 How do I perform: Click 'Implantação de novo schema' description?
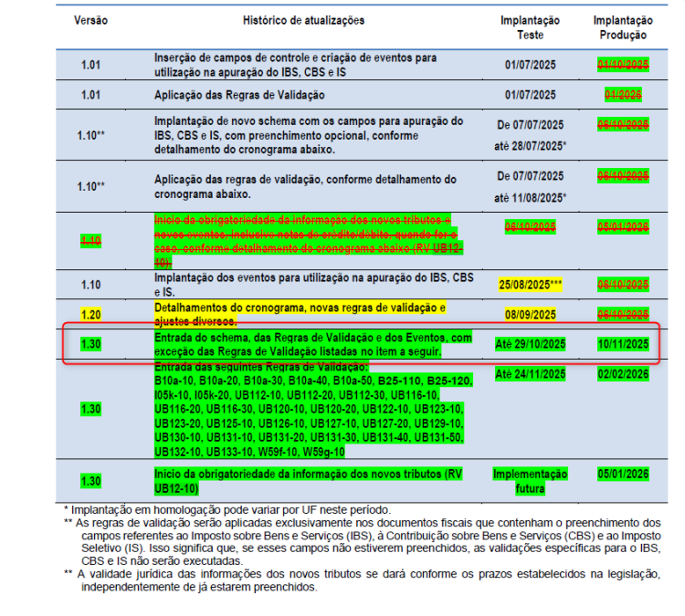coord(309,135)
